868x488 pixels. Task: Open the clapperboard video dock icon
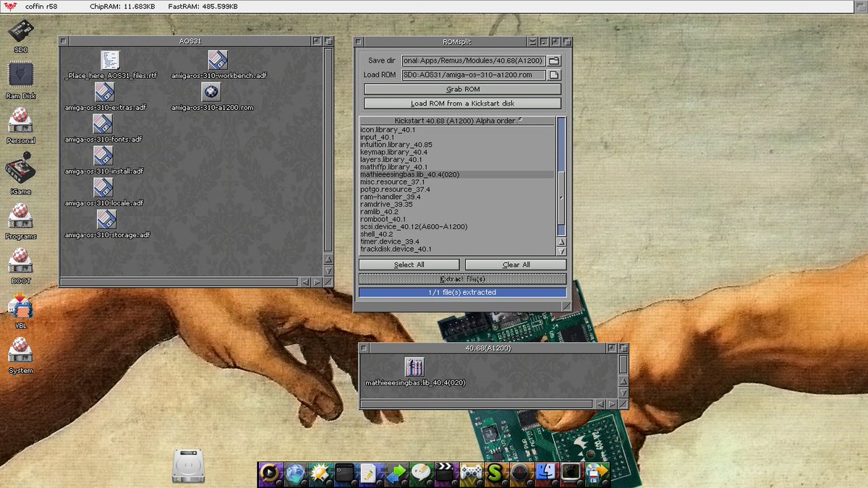tap(446, 474)
